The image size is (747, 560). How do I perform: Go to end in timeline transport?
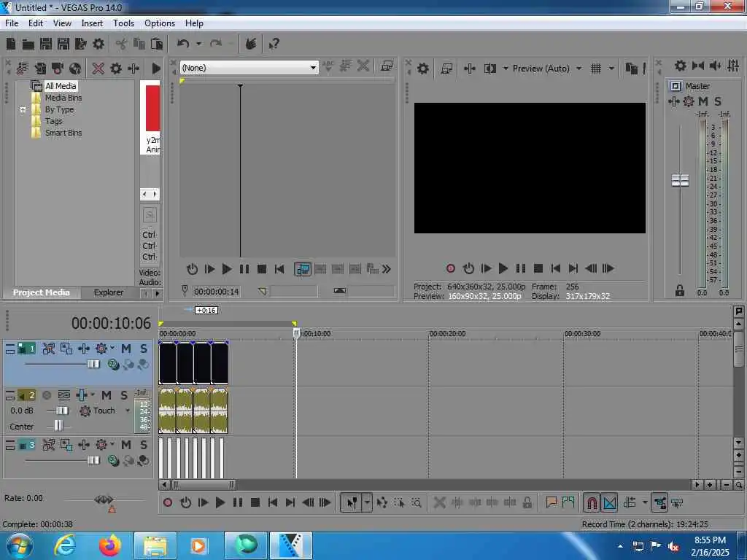290,502
